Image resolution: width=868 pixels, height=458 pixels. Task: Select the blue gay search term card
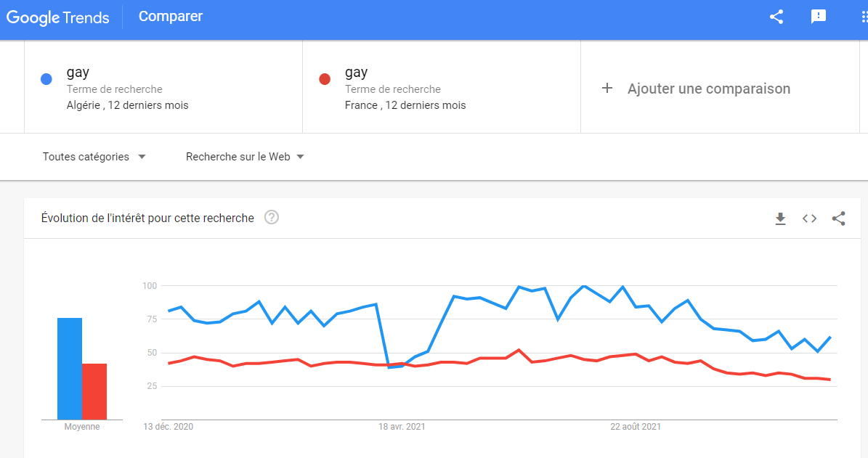(x=163, y=87)
